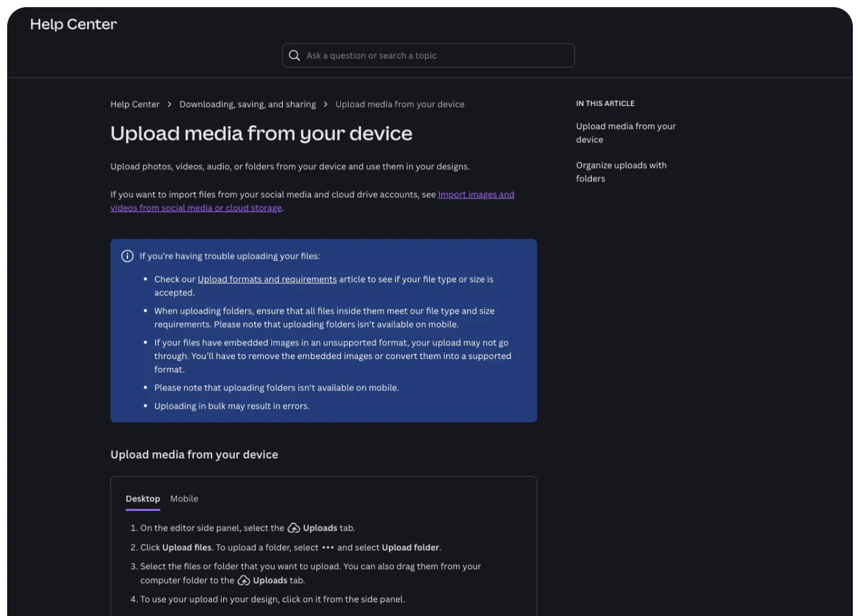Select the current page breadcrumb item
The height and width of the screenshot is (616, 860).
(399, 104)
